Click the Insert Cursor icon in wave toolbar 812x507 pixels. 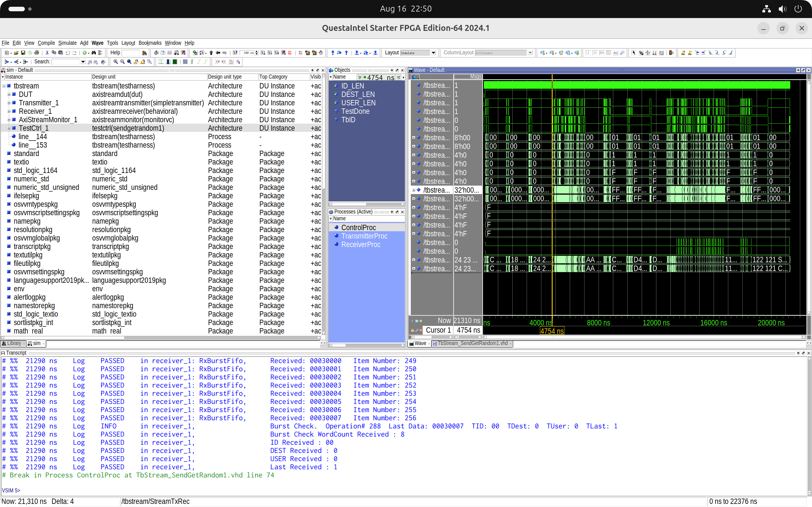pos(683,53)
